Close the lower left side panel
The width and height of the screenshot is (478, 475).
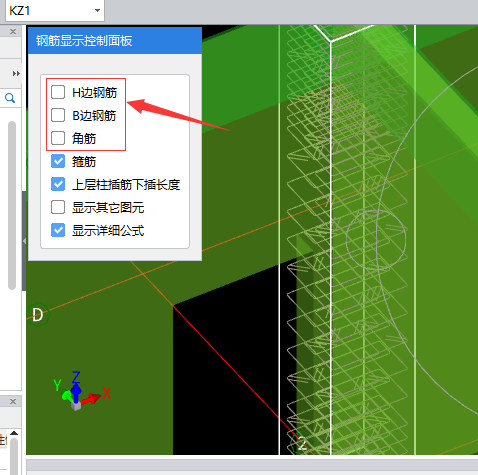click(13, 401)
